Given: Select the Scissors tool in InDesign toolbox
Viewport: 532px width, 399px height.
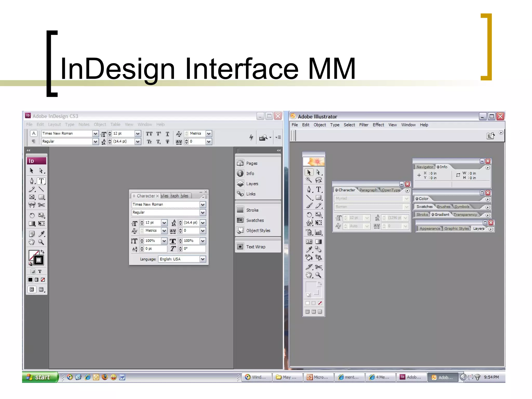Looking at the screenshot, I should point(41,205).
